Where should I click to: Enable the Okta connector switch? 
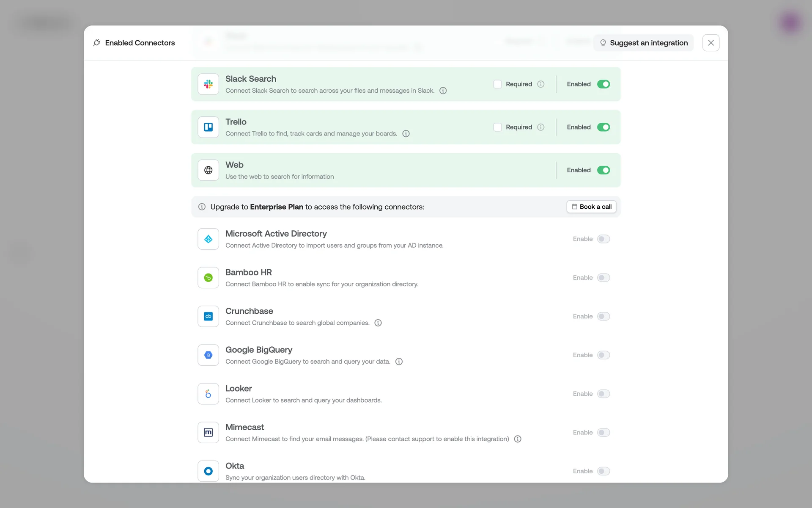coord(603,471)
